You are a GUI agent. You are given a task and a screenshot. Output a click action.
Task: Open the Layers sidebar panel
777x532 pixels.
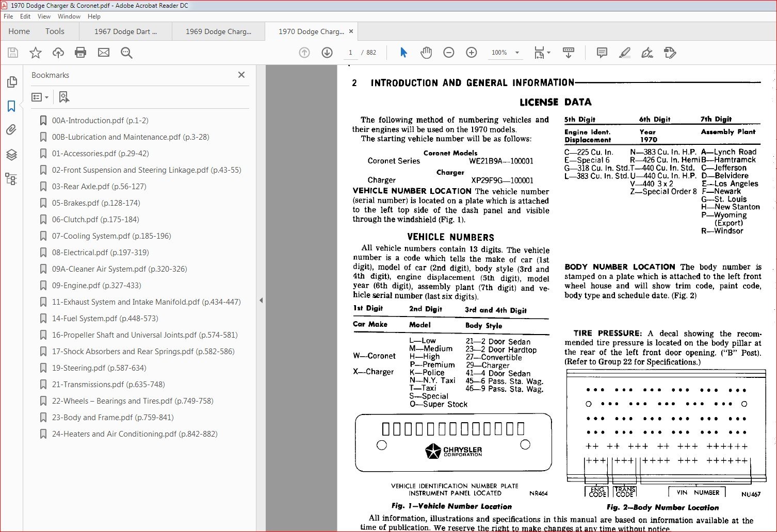pyautogui.click(x=11, y=154)
